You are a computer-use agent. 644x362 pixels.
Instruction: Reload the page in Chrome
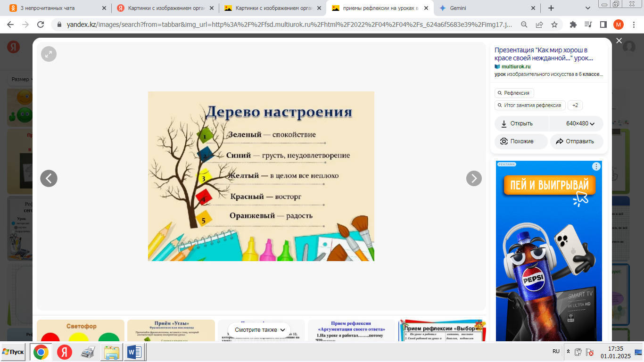[x=41, y=25]
